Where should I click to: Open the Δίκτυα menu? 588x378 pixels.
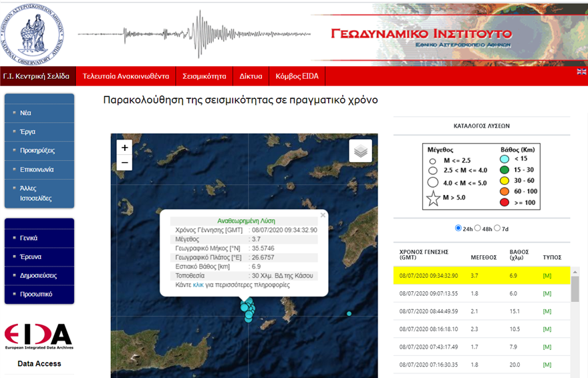251,76
